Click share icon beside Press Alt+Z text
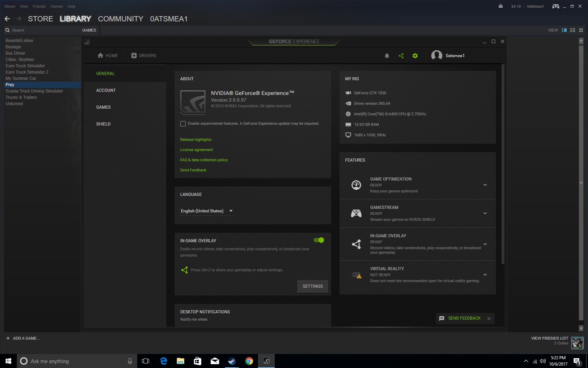Viewport: 588px width, 368px height. point(184,270)
